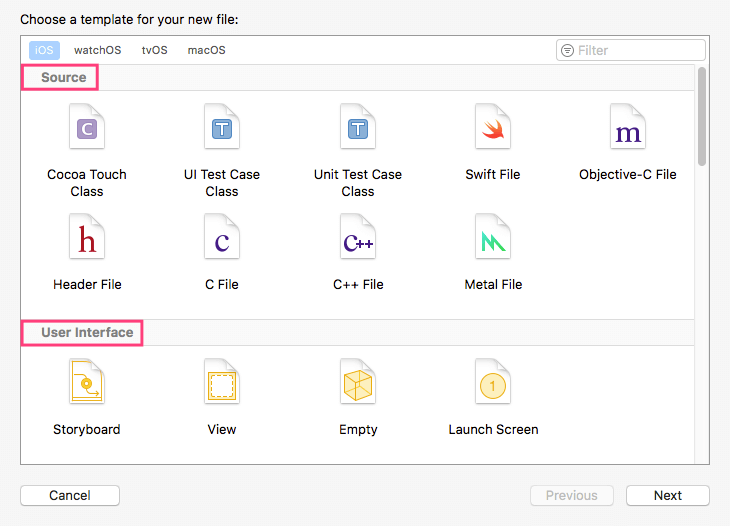Click the 'UI Test Case Class' label

point(222,183)
